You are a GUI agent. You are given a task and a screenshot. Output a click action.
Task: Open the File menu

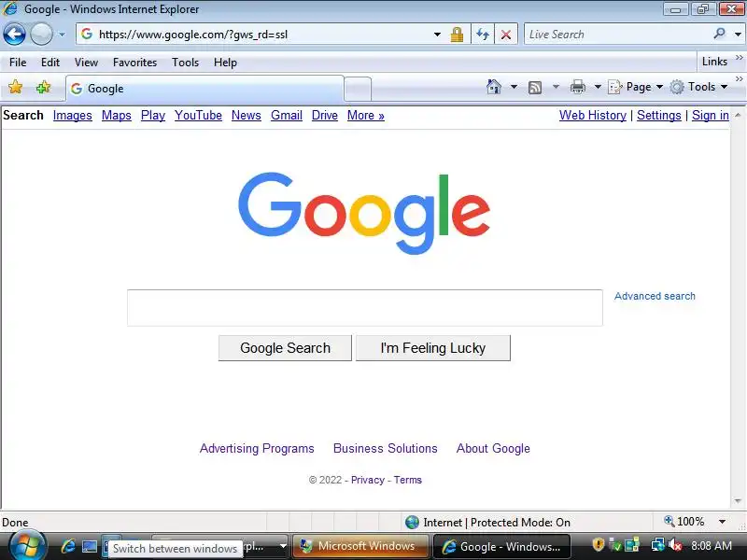18,63
